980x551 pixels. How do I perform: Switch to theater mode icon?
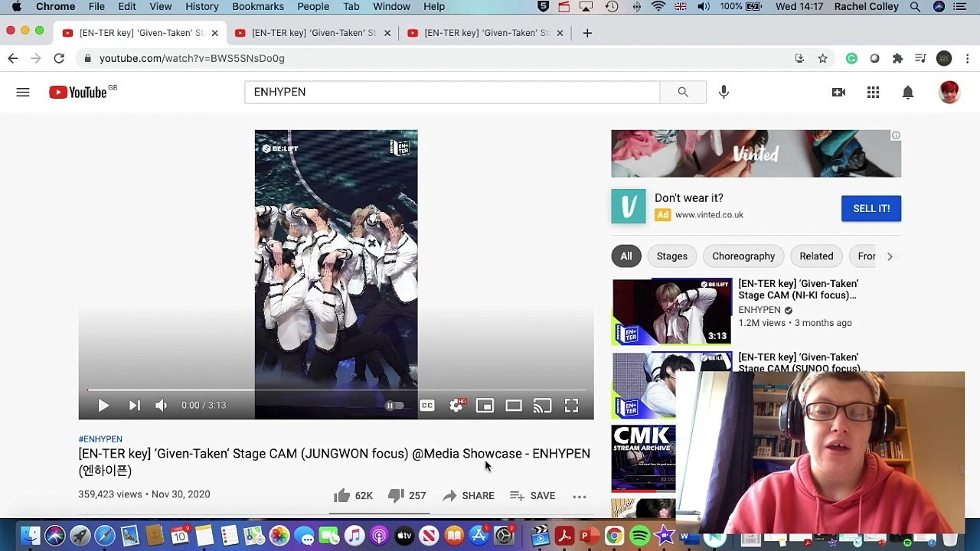point(514,406)
